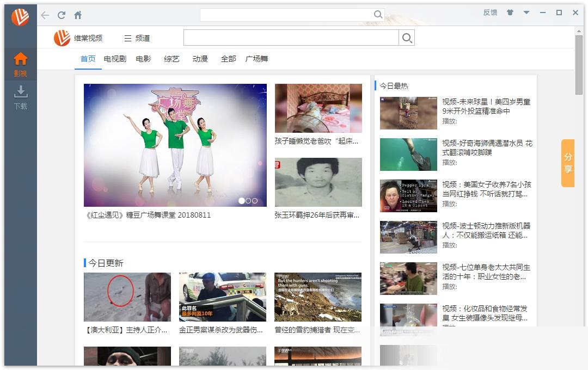Click the back arrow navigation icon
Viewport: 588px width, 370px height.
click(x=45, y=15)
